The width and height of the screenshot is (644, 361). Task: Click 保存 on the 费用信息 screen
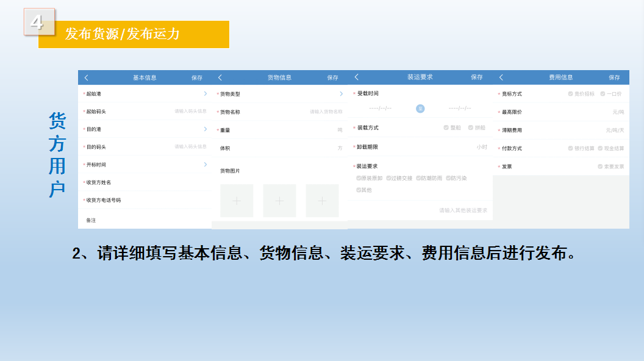tap(614, 77)
